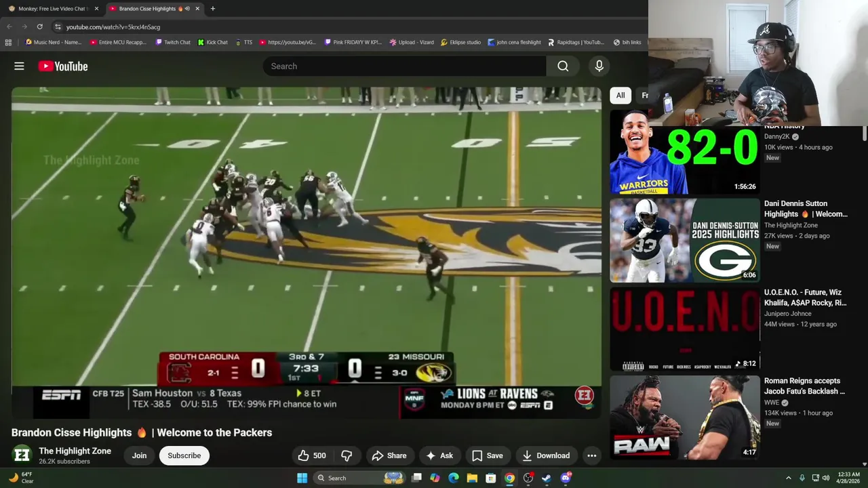The height and width of the screenshot is (488, 868).
Task: Open Dani Dennis-Sutton Highlights title link
Action: point(806,209)
